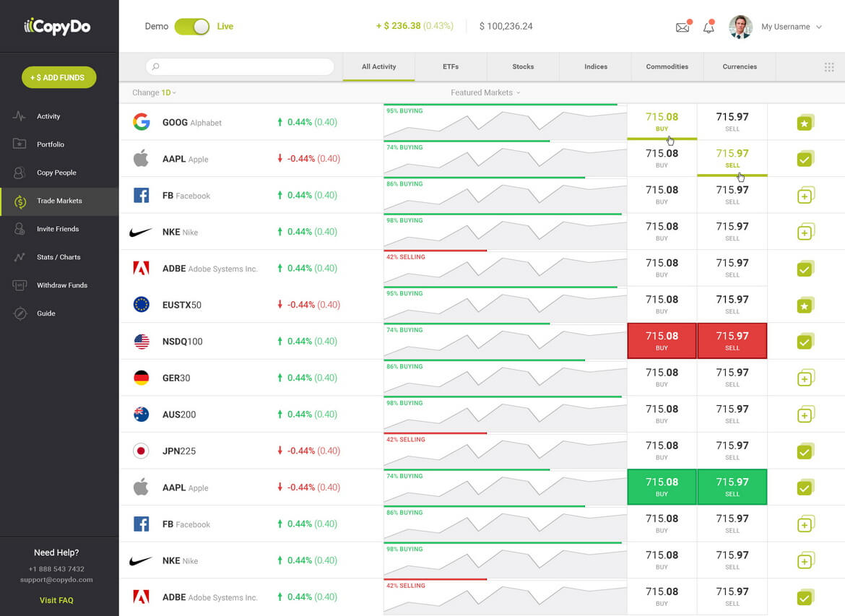Click the -0.44% change on JPN225 row
Viewport: 845px width, 616px height.
309,451
